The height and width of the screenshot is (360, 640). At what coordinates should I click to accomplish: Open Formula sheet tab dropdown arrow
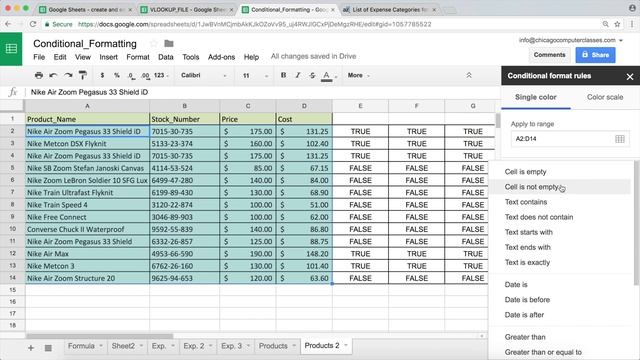(101, 346)
